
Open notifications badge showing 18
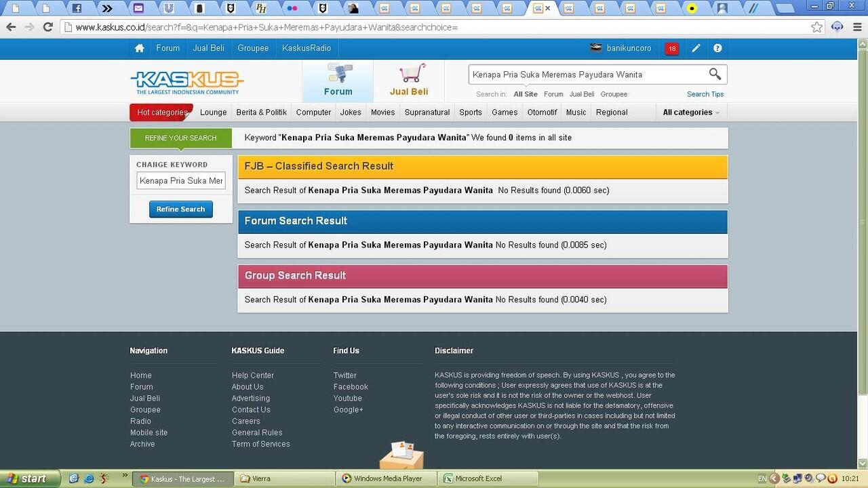click(671, 49)
